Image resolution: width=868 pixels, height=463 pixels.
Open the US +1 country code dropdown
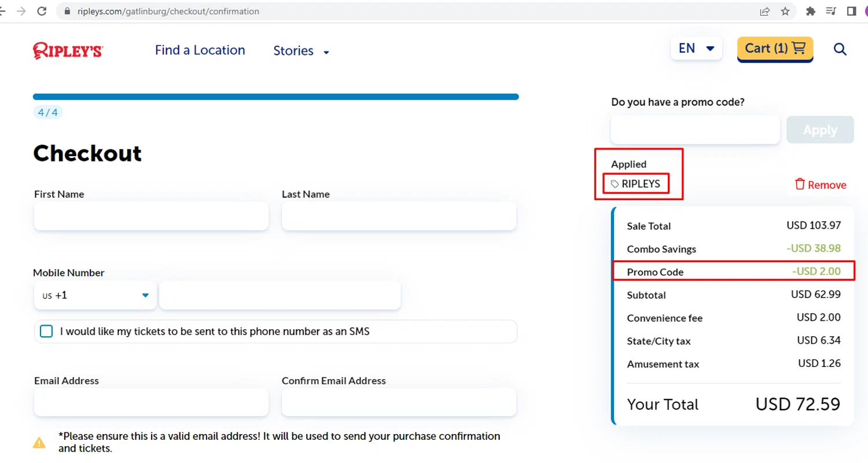95,295
